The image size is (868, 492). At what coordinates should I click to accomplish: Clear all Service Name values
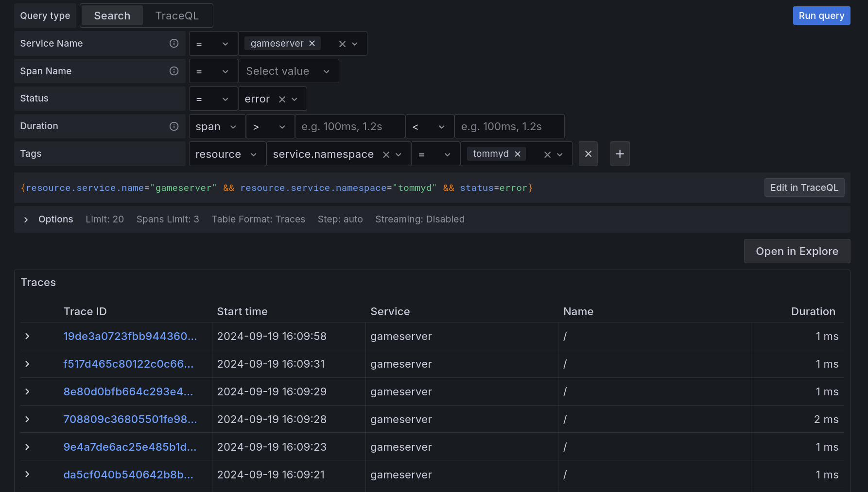342,44
